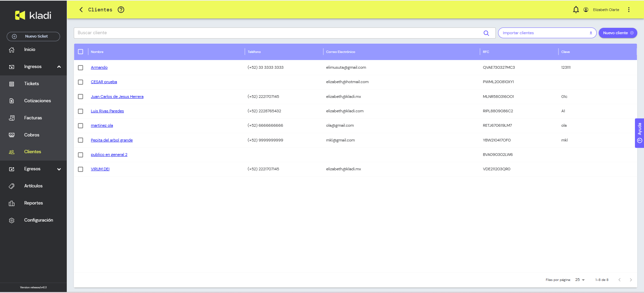Check Pepita del arbol grande row
Image resolution: width=644 pixels, height=293 pixels.
click(x=80, y=140)
